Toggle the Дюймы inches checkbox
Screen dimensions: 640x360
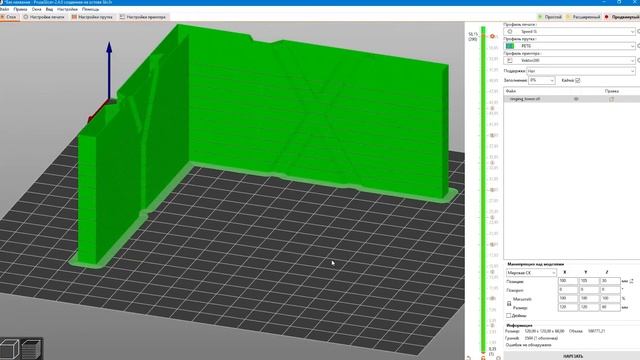click(x=509, y=316)
